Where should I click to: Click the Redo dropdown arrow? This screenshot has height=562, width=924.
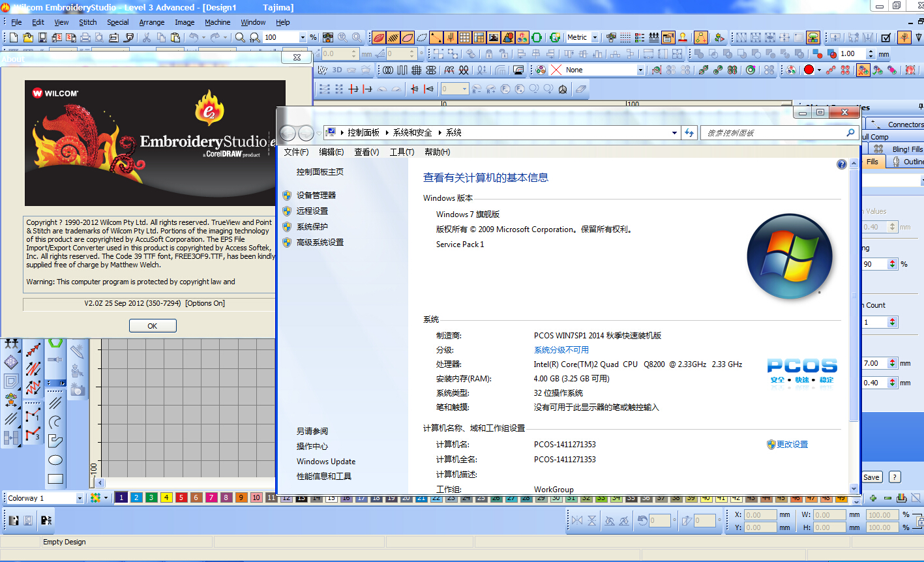tap(224, 37)
